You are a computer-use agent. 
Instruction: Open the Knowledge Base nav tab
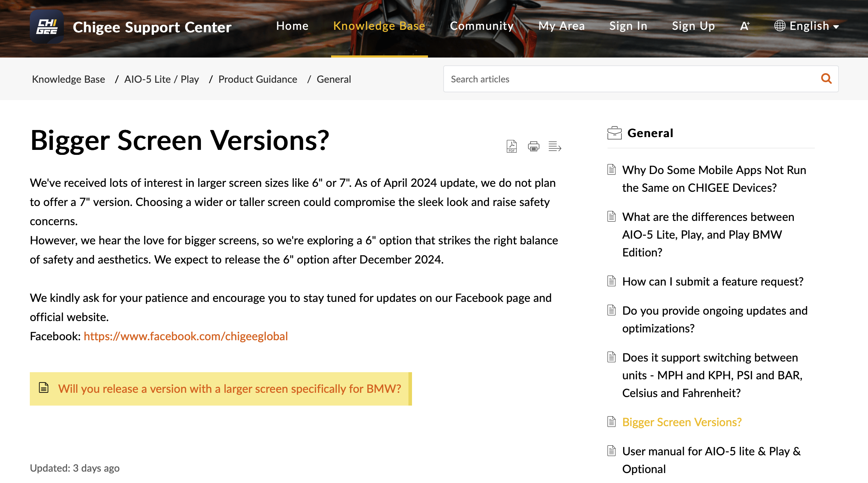click(x=379, y=26)
